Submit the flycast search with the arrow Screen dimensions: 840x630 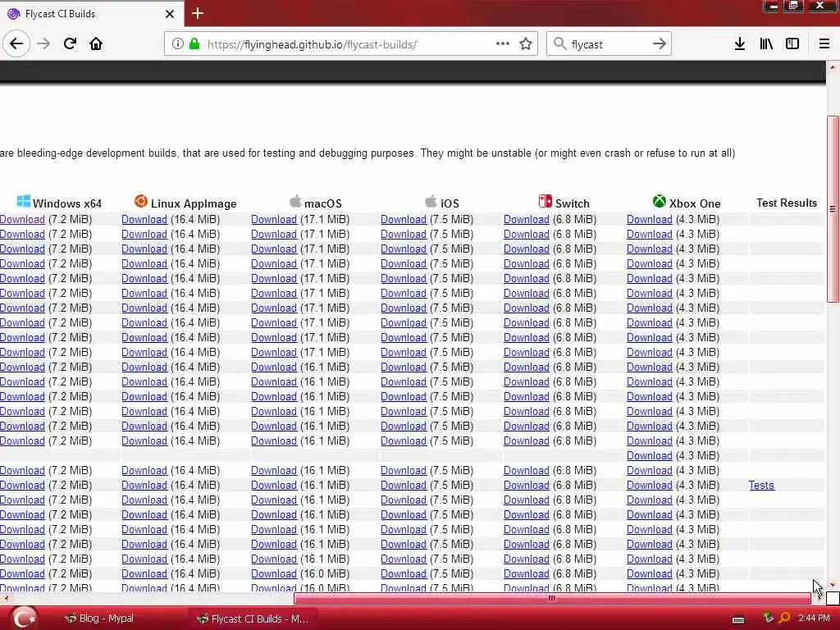660,44
